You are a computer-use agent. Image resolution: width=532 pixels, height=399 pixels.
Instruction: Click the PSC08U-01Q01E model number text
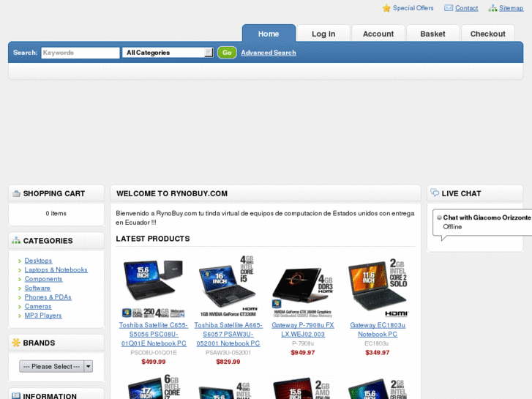tap(154, 352)
